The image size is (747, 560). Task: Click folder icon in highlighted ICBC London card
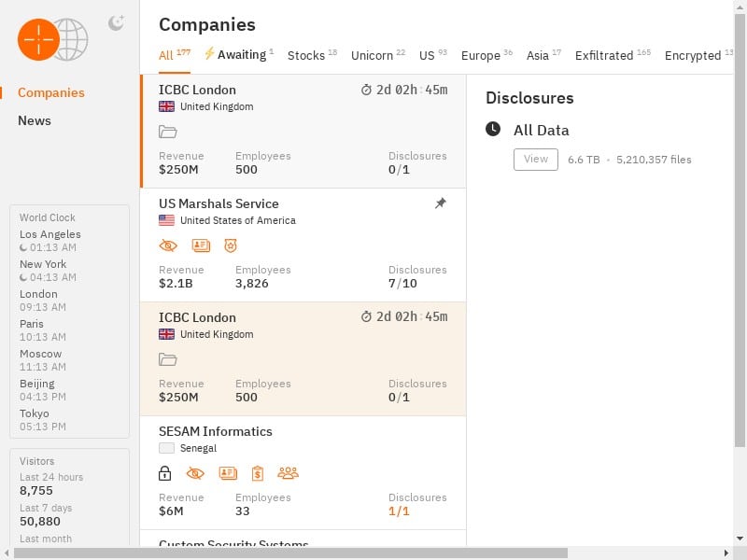(168, 359)
